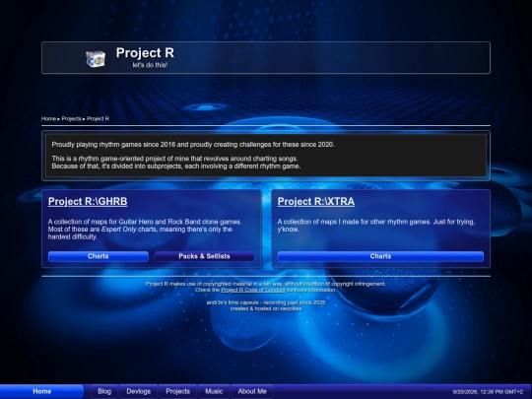Open the Project R Code of Conduct link
532x399 pixels.
pyautogui.click(x=253, y=290)
